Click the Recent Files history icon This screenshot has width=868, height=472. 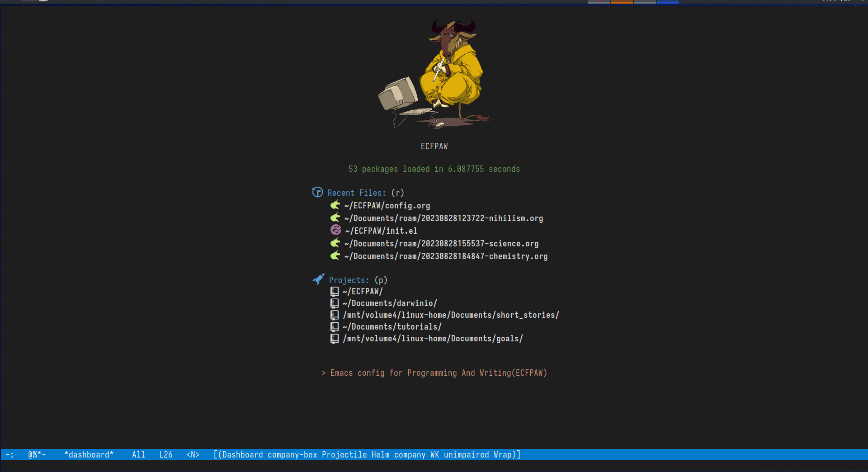click(317, 192)
